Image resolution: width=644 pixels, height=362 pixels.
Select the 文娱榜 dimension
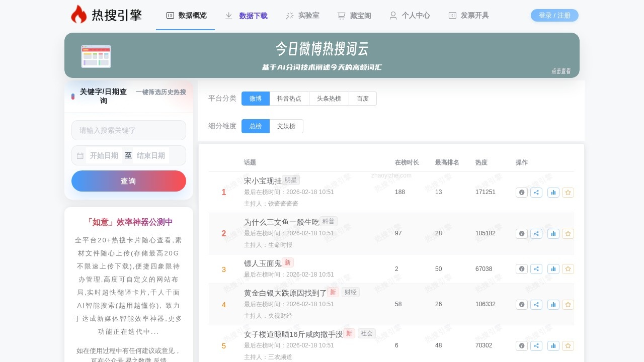[x=286, y=126]
